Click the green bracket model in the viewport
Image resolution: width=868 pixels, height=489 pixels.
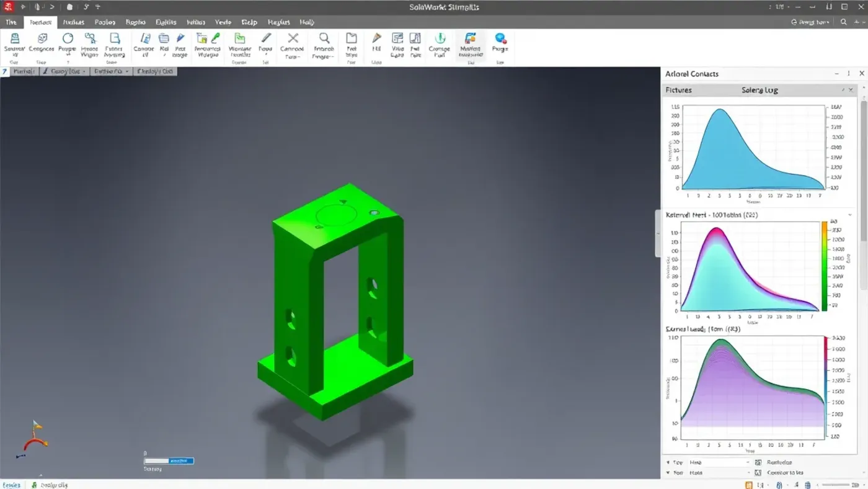point(335,301)
